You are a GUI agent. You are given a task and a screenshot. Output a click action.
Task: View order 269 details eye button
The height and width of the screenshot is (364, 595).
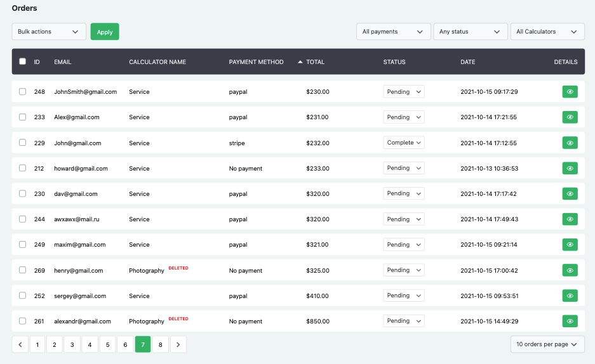click(570, 270)
